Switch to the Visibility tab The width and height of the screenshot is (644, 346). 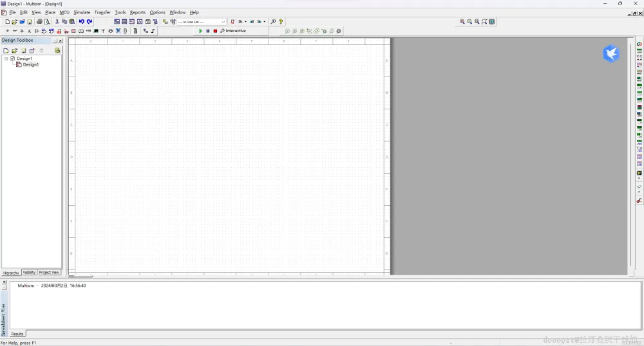point(29,272)
